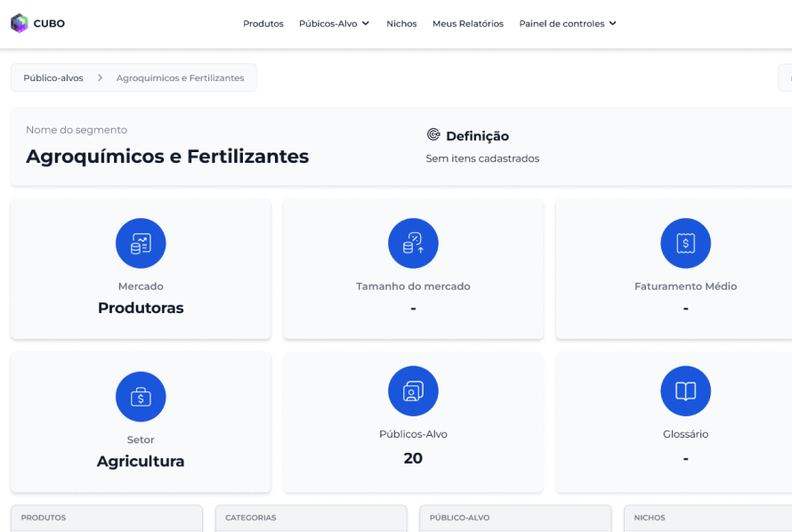The height and width of the screenshot is (532, 792).
Task: Click the Mercado database chart icon
Action: pos(141,243)
